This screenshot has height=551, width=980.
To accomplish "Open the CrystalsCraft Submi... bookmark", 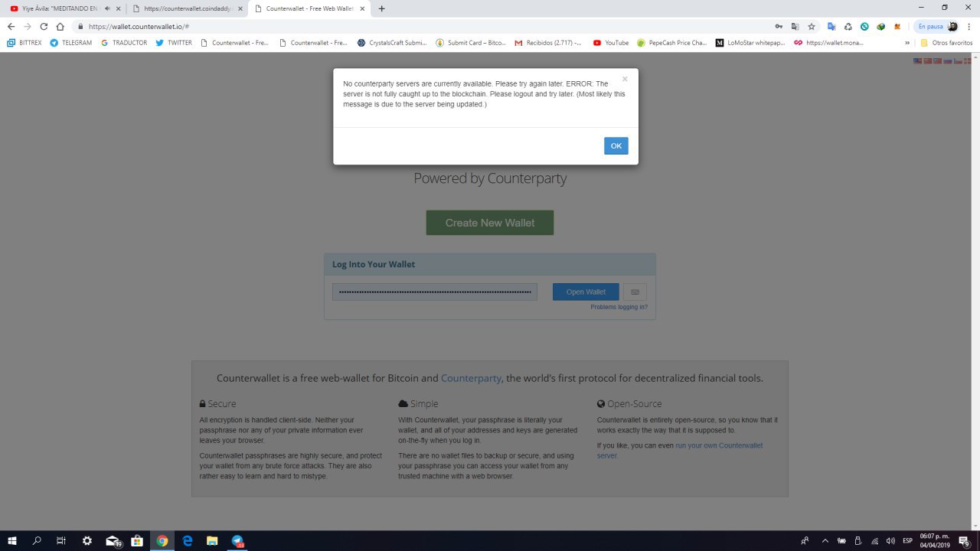I will click(392, 43).
